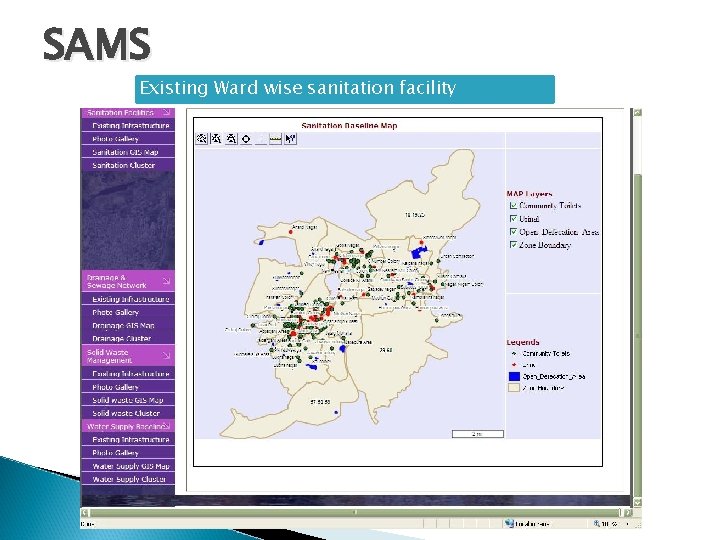Click the Existing Ward wise sanitation facility banner

tap(344, 89)
